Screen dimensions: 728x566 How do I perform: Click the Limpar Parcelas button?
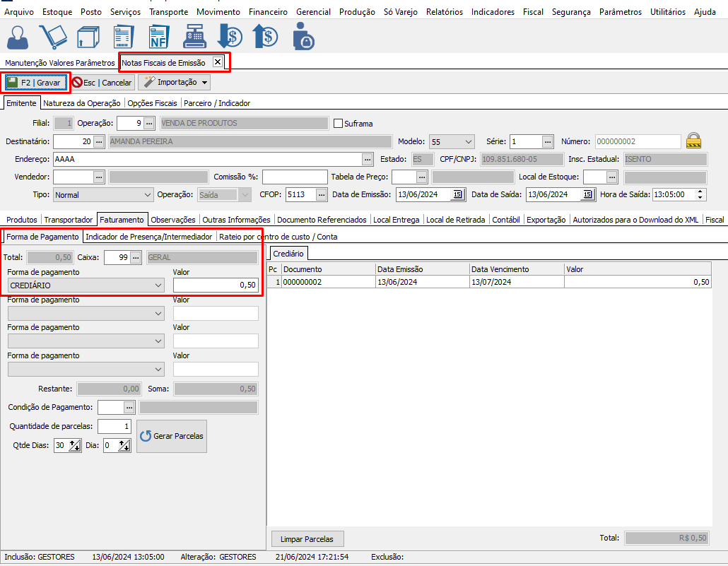coord(307,538)
